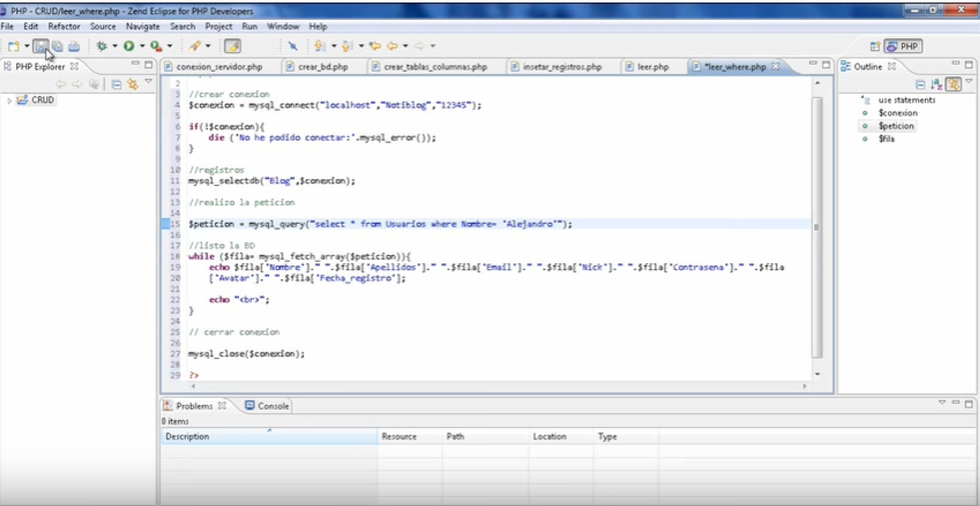This screenshot has height=506, width=980.
Task: Click the Print icon in the toolbar
Action: [74, 47]
